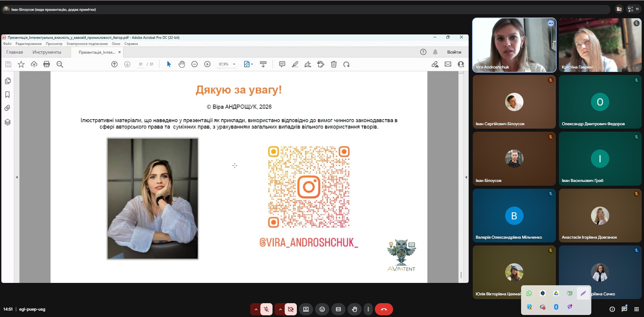Click the Save file icon in Acrobat
Image resolution: width=644 pixels, height=317 pixels.
pyautogui.click(x=8, y=64)
